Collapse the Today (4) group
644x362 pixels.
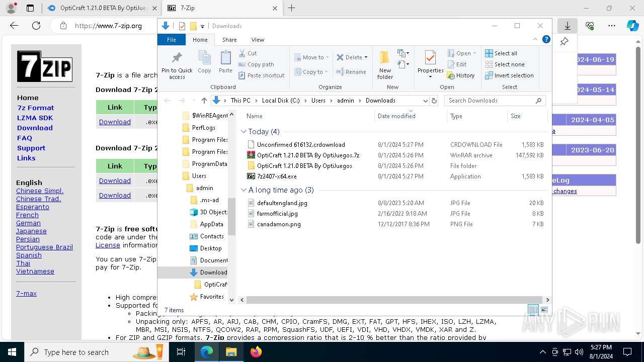pos(244,132)
